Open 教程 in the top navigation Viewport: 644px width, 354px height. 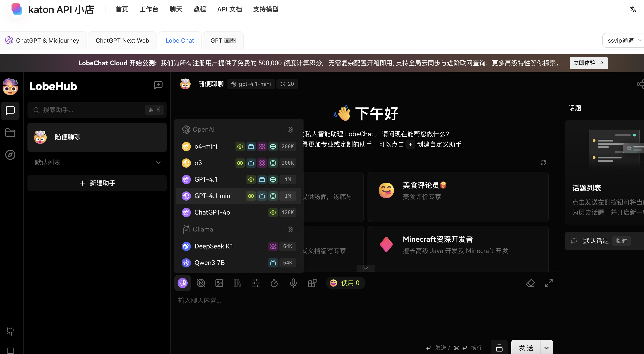200,9
